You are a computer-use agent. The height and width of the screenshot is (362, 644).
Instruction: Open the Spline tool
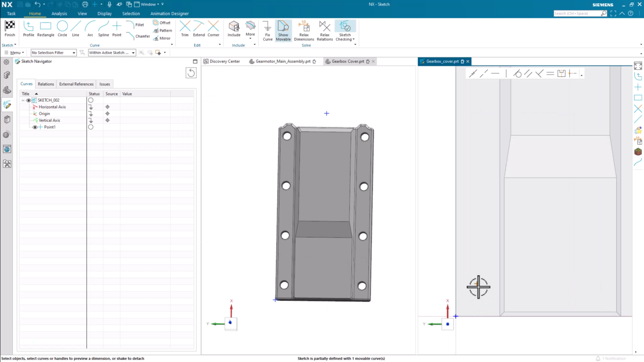click(x=103, y=29)
